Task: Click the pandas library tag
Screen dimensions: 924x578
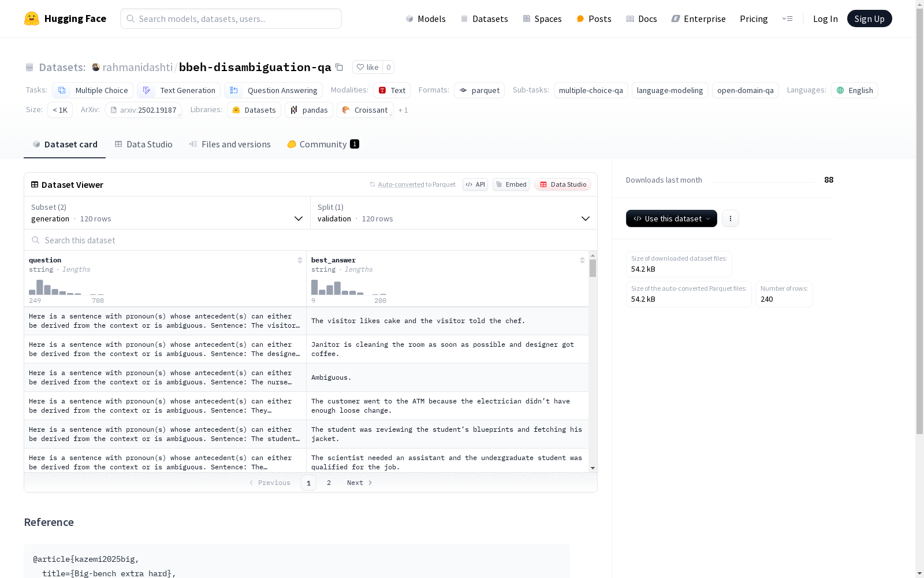Action: (309, 110)
